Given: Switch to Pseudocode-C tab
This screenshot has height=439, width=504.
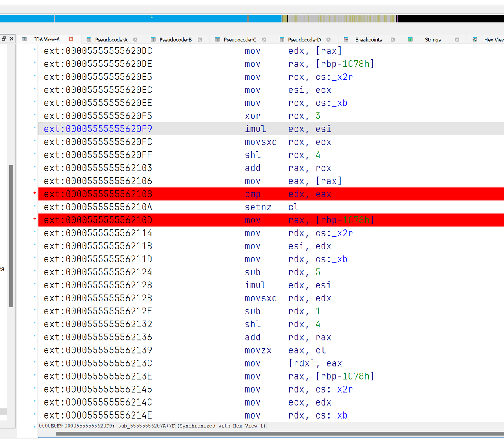Looking at the screenshot, I should (240, 39).
